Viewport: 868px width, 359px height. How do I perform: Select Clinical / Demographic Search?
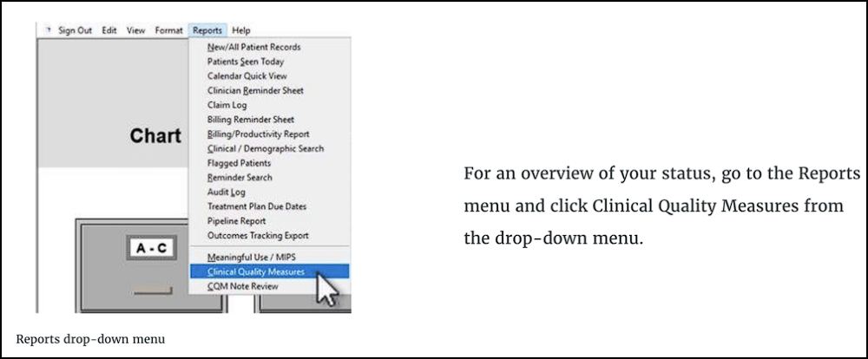point(266,148)
